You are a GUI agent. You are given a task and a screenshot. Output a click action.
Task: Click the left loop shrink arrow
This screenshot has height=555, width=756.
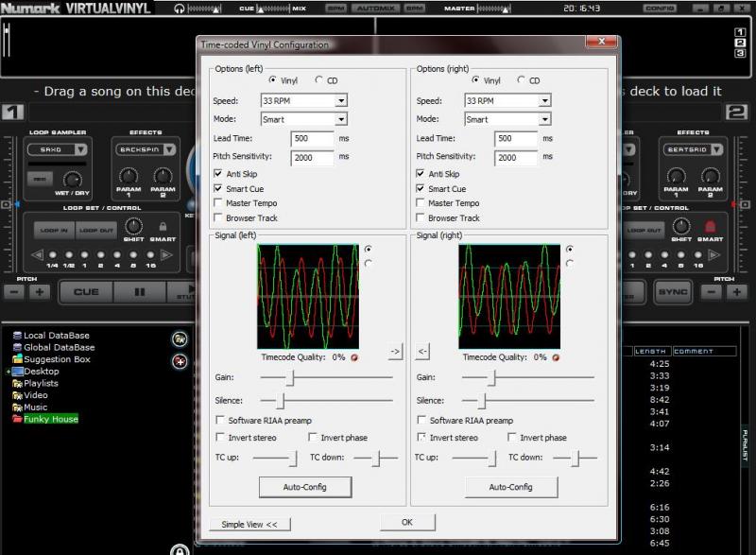[x=38, y=255]
